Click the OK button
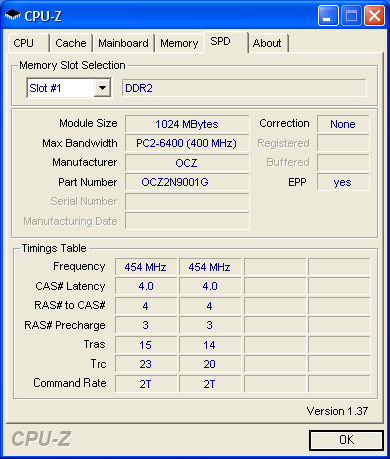The image size is (390, 459). [x=346, y=440]
